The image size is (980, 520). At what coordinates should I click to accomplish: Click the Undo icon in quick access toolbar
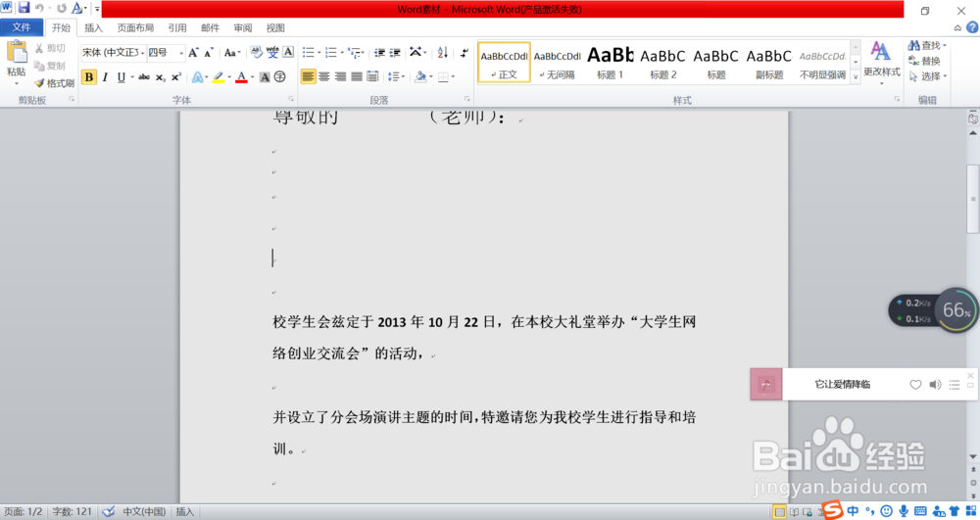tap(39, 8)
